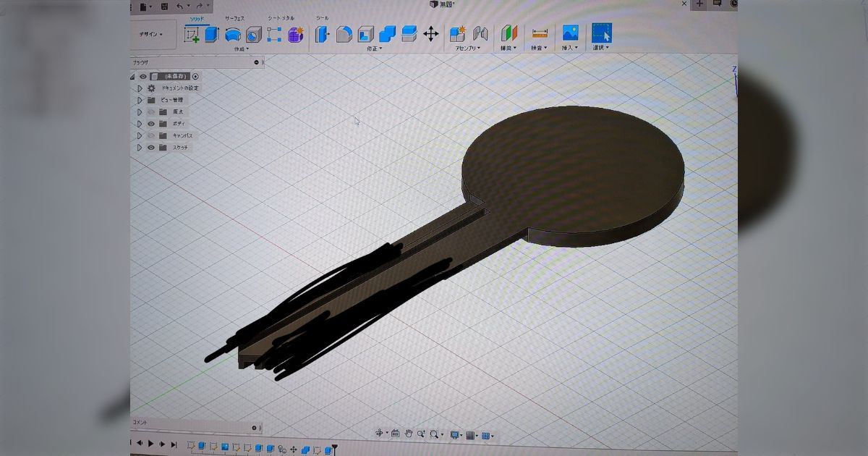
Task: Hide the ボディ folder using its eye icon
Action: pyautogui.click(x=151, y=124)
